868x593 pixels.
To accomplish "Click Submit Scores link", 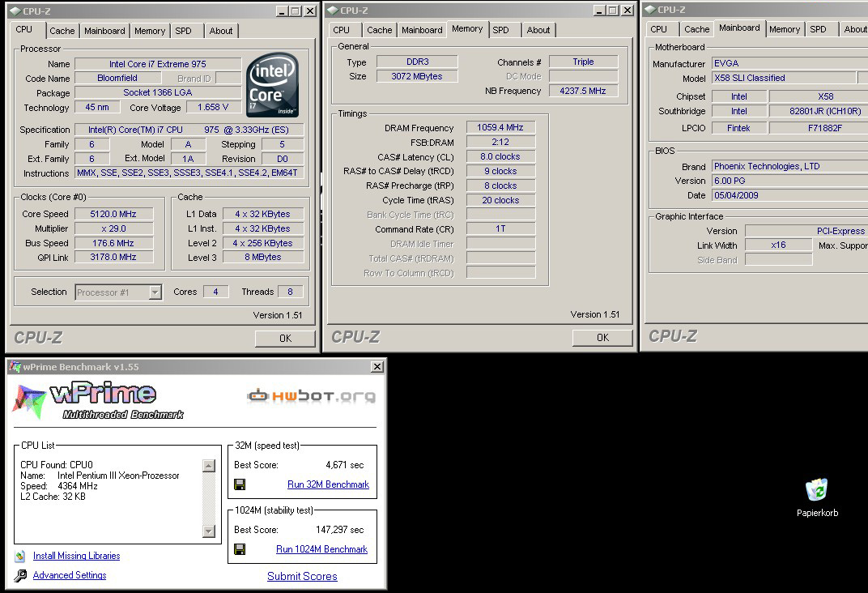I will pyautogui.click(x=302, y=576).
